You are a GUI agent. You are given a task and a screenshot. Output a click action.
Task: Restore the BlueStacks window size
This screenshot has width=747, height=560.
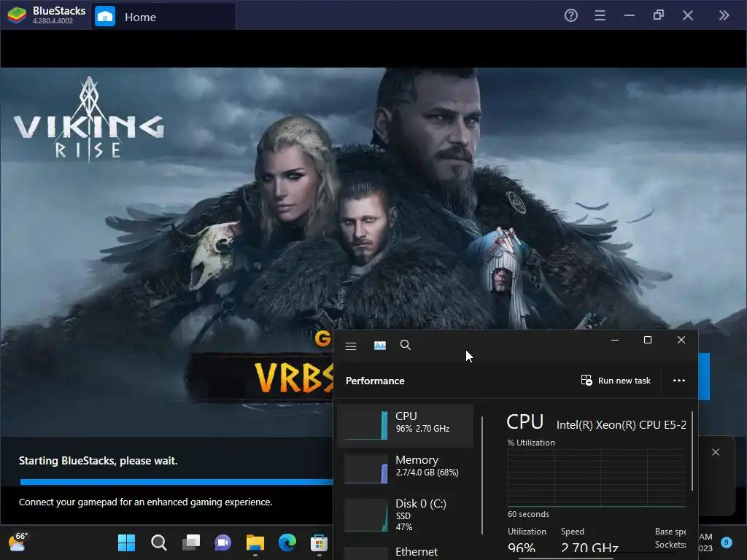(659, 15)
